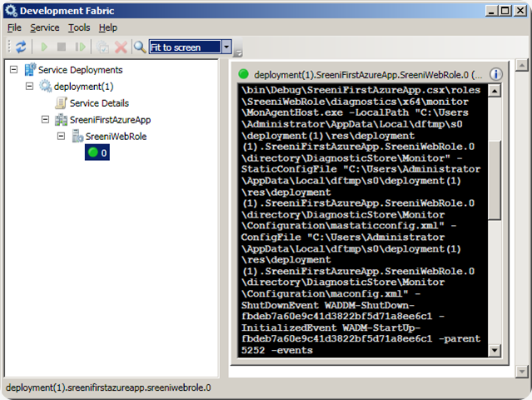Click the green status dot in console header
The image size is (532, 400).
point(244,74)
